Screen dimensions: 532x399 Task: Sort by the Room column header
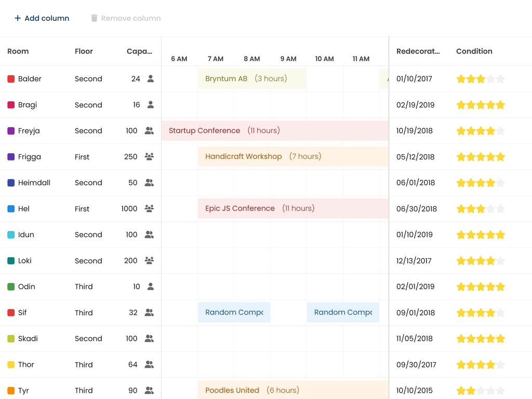(x=18, y=51)
